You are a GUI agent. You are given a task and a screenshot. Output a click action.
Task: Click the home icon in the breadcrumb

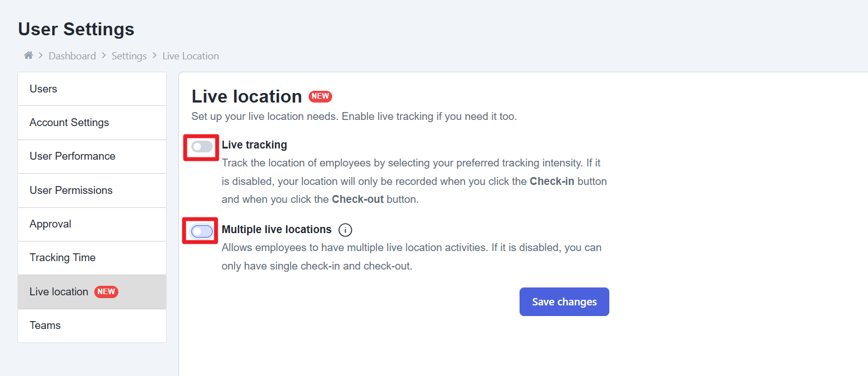pos(28,55)
